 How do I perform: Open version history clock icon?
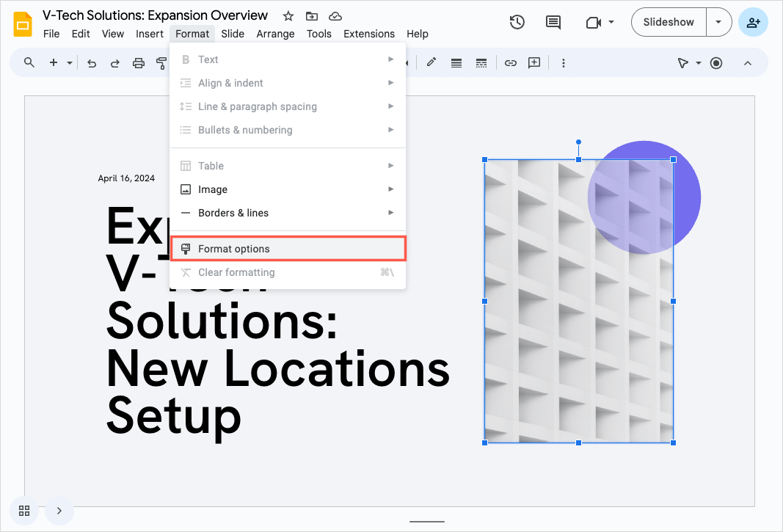[x=517, y=22]
